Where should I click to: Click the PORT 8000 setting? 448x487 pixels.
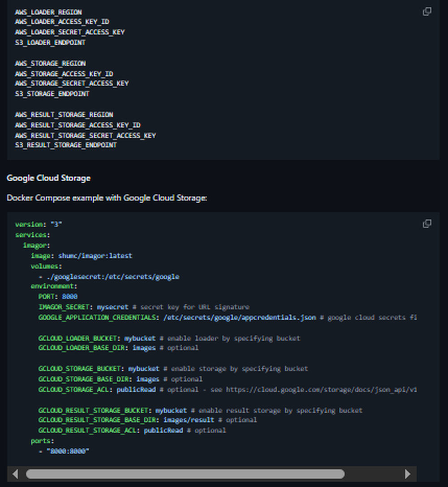pyautogui.click(x=59, y=296)
